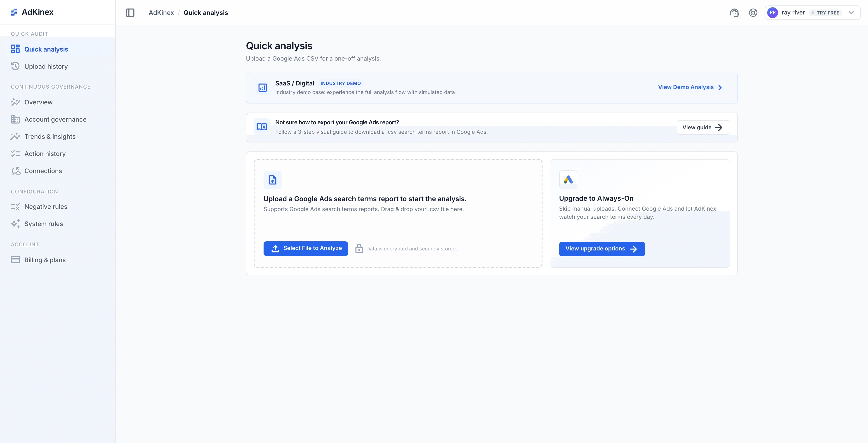Screen dimensions: 868x443
Task: Click the Trends & insights chart icon
Action: pos(15,137)
